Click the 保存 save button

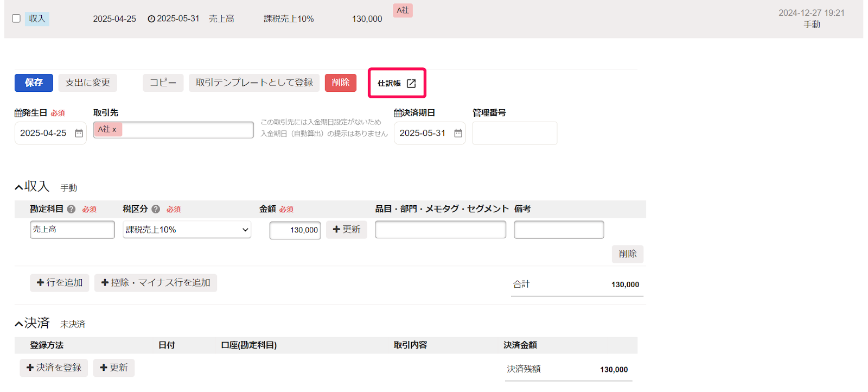pyautogui.click(x=34, y=83)
